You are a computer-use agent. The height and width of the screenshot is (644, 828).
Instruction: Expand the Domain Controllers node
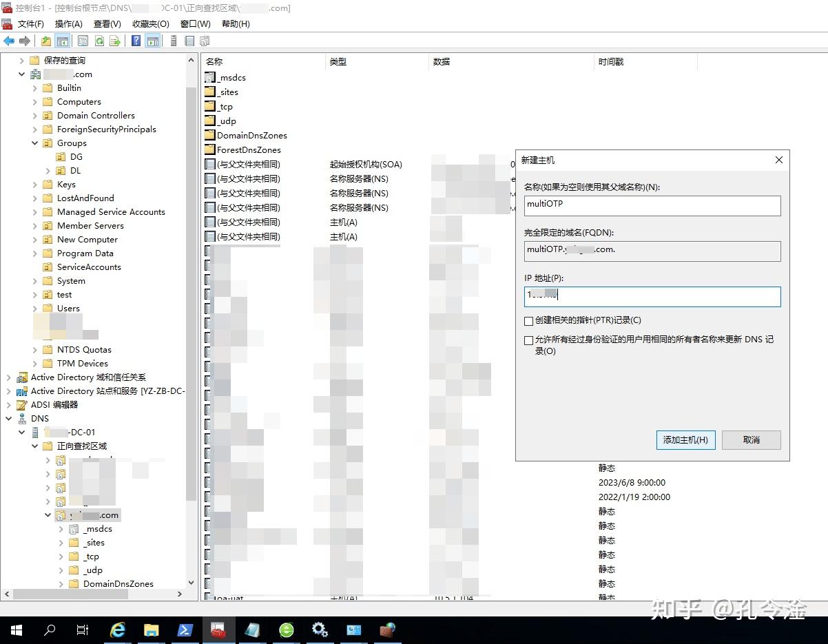click(35, 116)
